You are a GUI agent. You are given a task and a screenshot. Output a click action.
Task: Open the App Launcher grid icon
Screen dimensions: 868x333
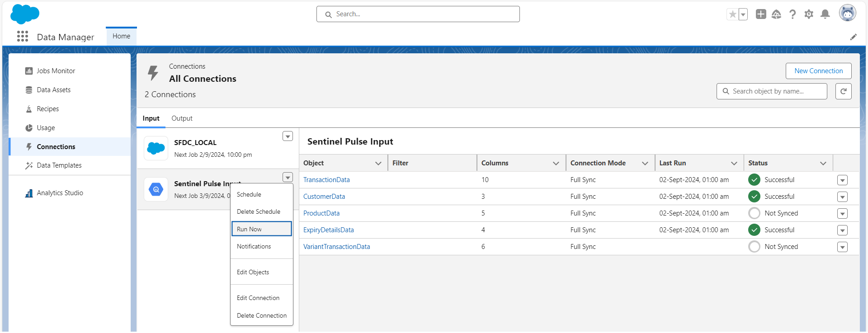tap(23, 37)
